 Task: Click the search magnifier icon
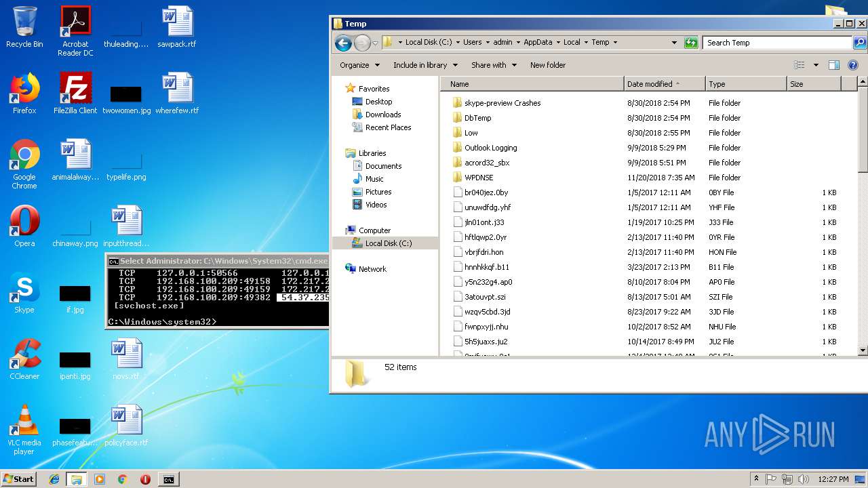tap(859, 43)
